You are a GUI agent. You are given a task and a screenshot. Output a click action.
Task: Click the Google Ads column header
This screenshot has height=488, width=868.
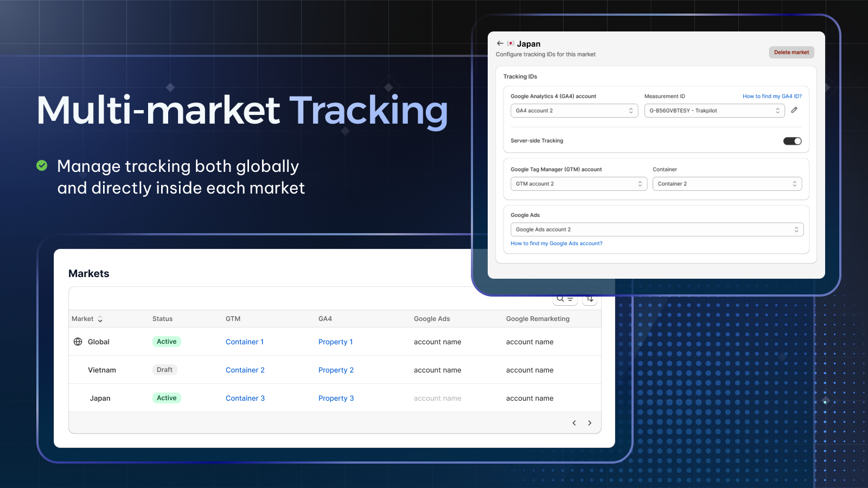pyautogui.click(x=432, y=319)
